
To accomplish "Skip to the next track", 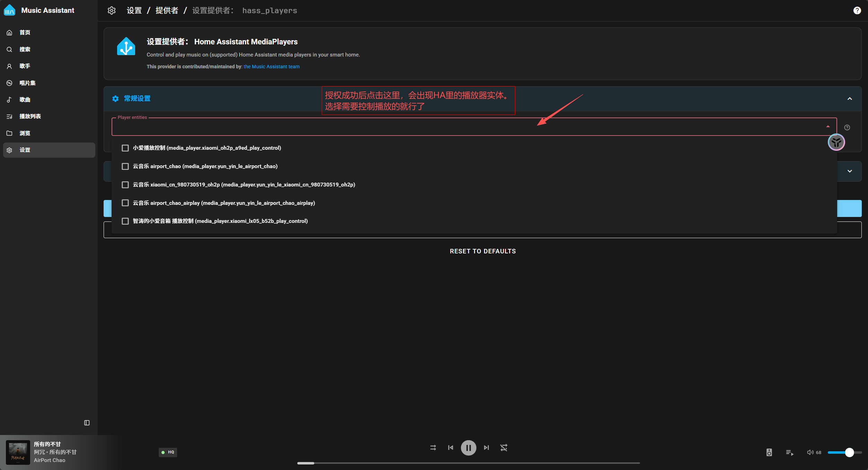I will 486,447.
